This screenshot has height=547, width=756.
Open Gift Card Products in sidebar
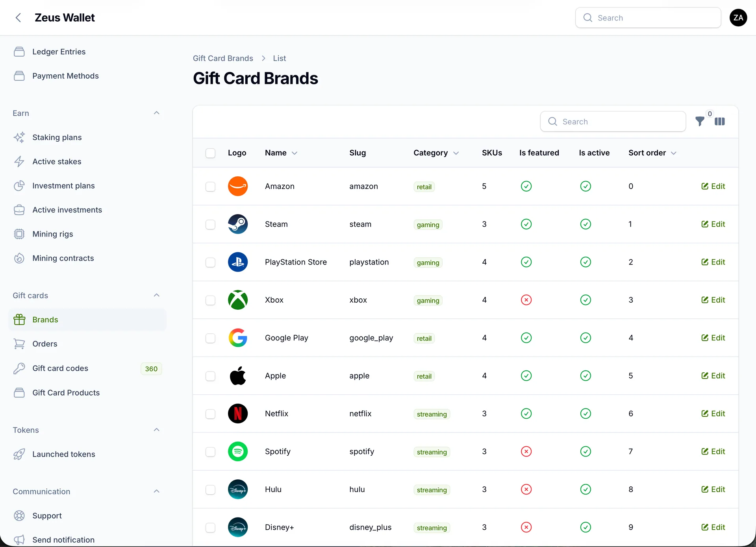pyautogui.click(x=87, y=393)
